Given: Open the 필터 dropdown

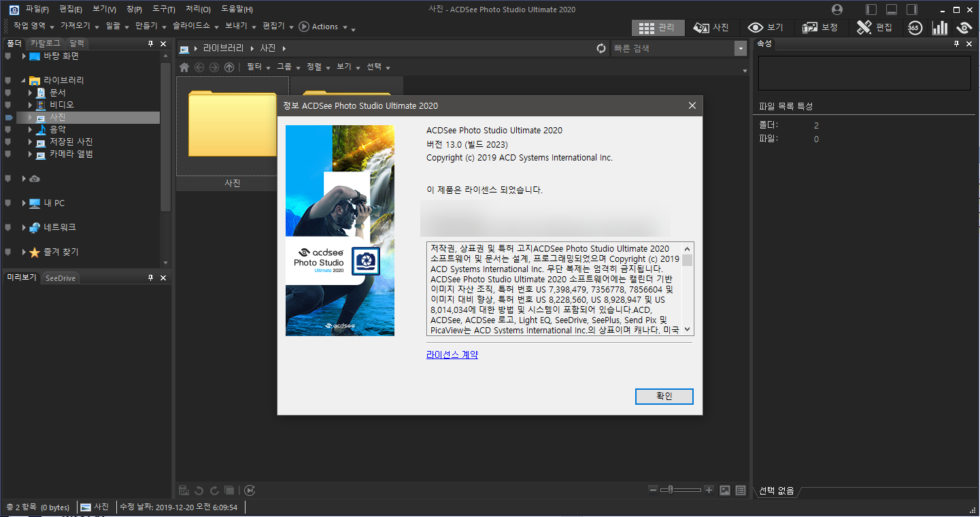Looking at the screenshot, I should click(x=258, y=67).
